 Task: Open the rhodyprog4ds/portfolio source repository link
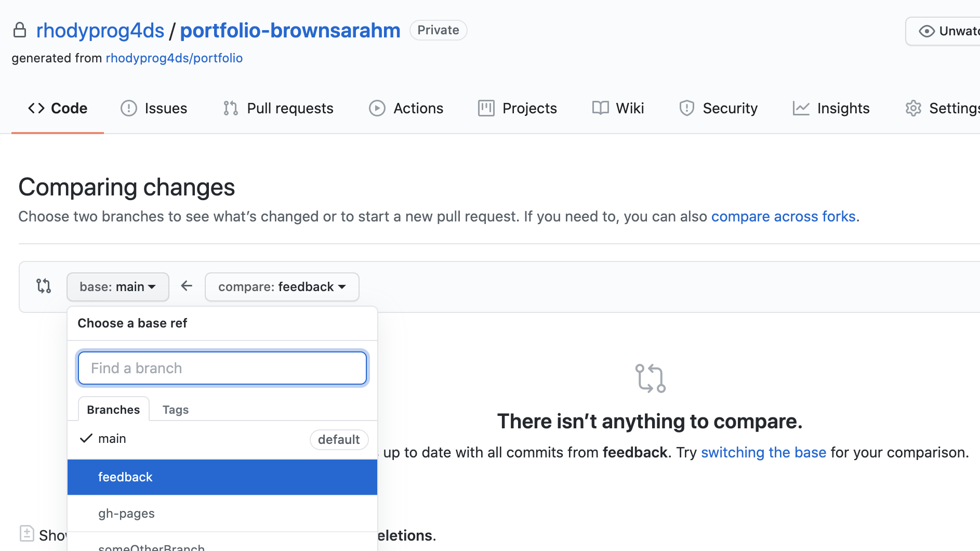(174, 58)
